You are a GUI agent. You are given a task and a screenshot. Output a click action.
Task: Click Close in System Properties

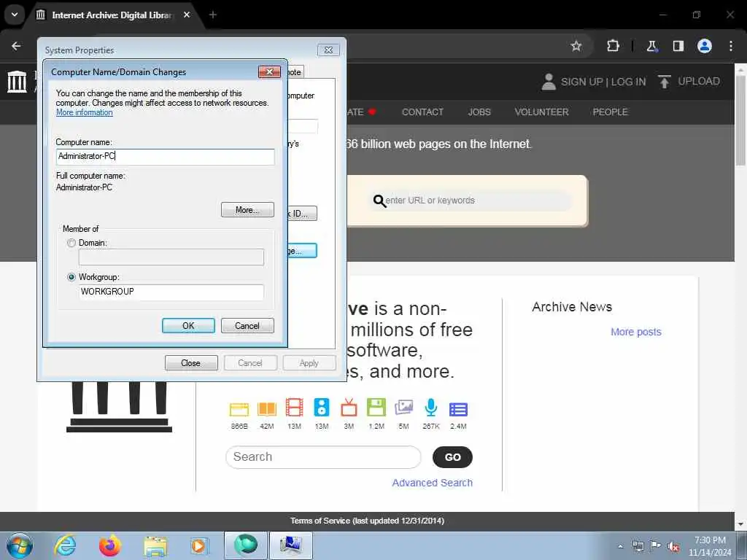point(191,363)
